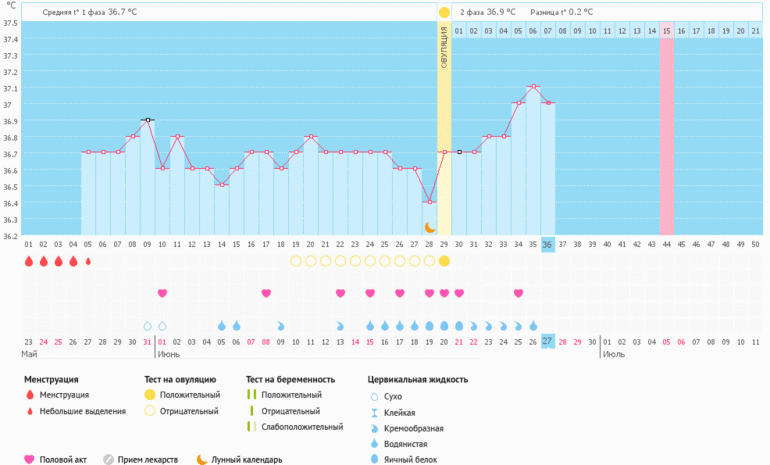This screenshot has width=770, height=465.
Task: Click the crescent moon icon on cycle day 28
Action: tap(429, 228)
